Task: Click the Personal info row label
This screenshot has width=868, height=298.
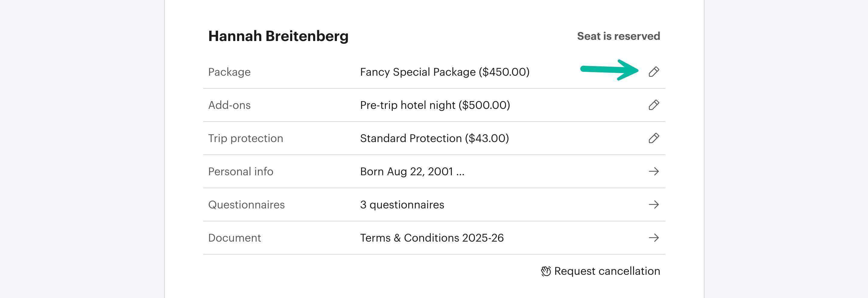Action: point(241,171)
